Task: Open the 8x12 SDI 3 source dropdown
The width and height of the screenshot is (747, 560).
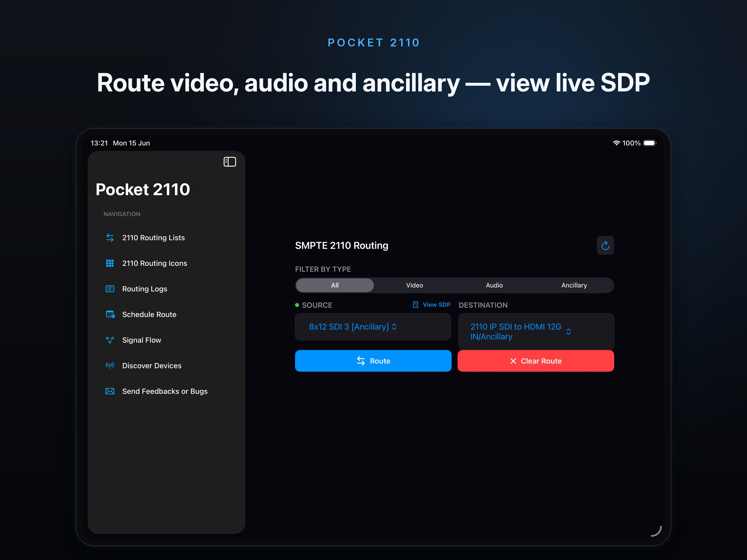Action: tap(373, 327)
